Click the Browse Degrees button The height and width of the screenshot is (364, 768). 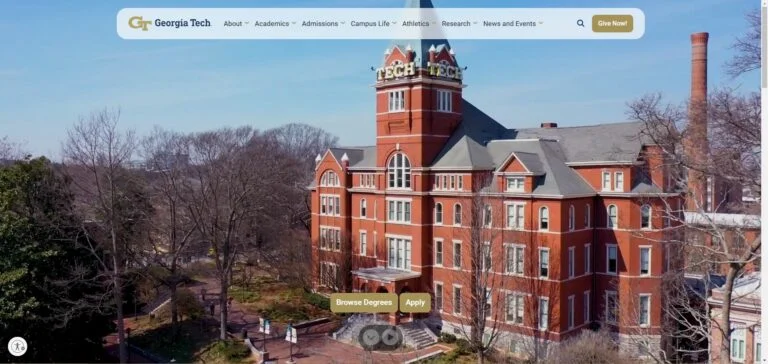pyautogui.click(x=364, y=303)
